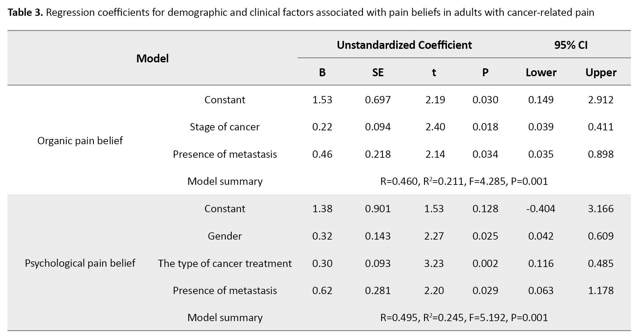Click the t value 3.23
Image resolution: width=644 pixels, height=333 pixels.
tap(434, 263)
